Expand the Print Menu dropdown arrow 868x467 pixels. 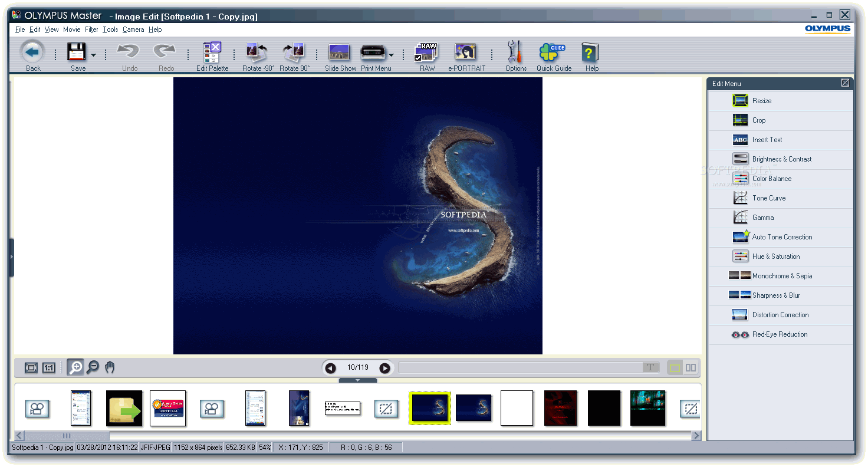click(x=391, y=55)
